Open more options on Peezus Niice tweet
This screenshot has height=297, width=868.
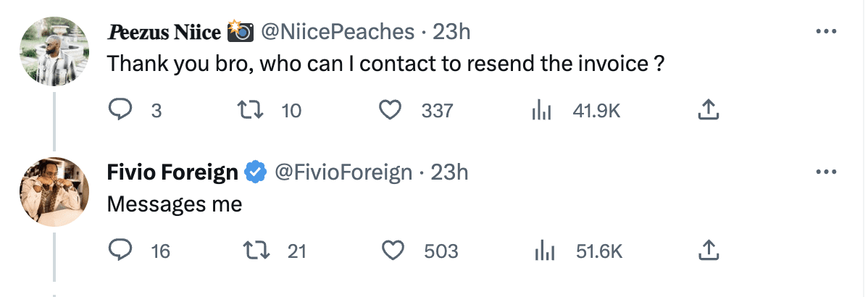(x=827, y=32)
